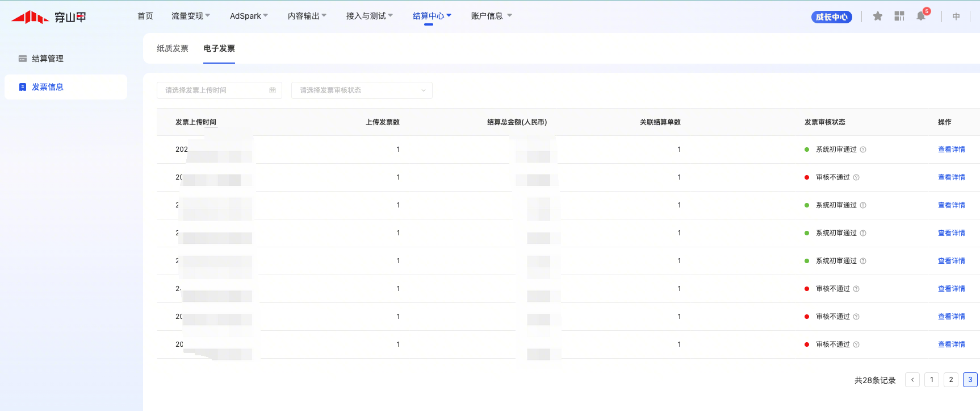Select 结算管理 in the sidebar
This screenshot has height=411, width=980.
tap(48, 59)
